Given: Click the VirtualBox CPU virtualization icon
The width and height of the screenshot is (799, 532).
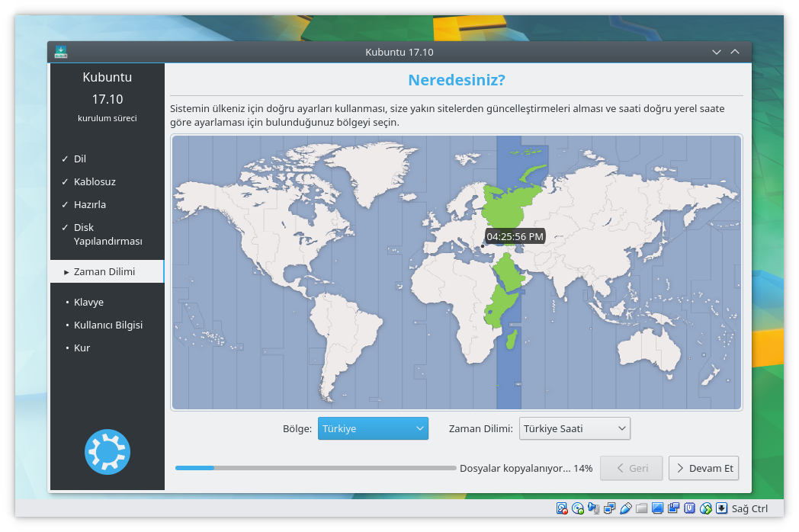Looking at the screenshot, I should pos(689,508).
